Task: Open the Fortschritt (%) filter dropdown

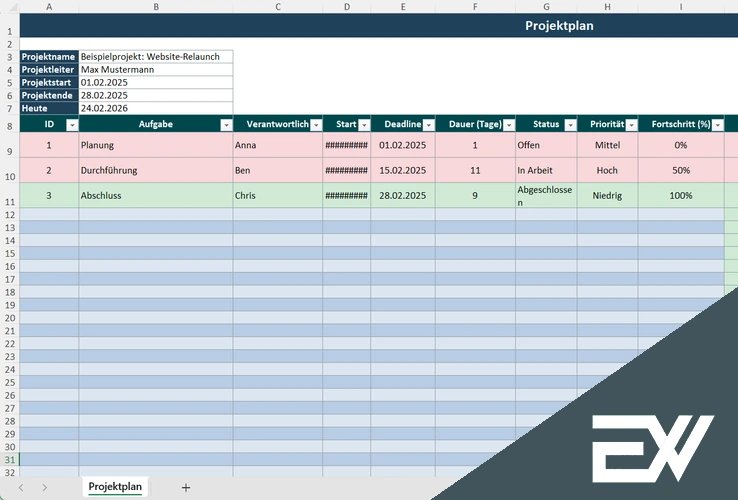Action: click(718, 125)
